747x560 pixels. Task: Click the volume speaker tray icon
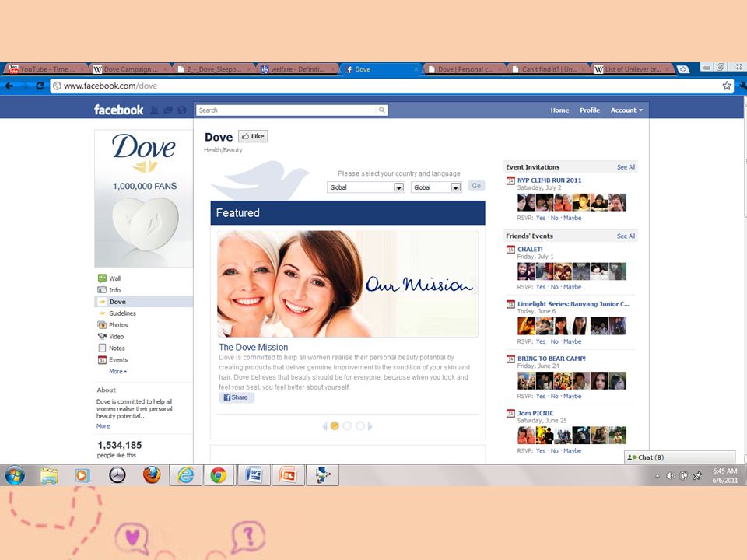pyautogui.click(x=670, y=475)
